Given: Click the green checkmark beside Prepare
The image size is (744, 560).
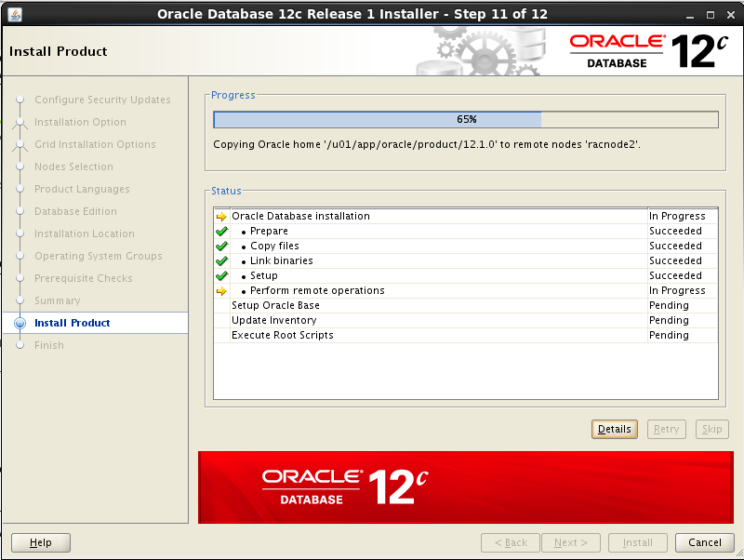Looking at the screenshot, I should (221, 231).
